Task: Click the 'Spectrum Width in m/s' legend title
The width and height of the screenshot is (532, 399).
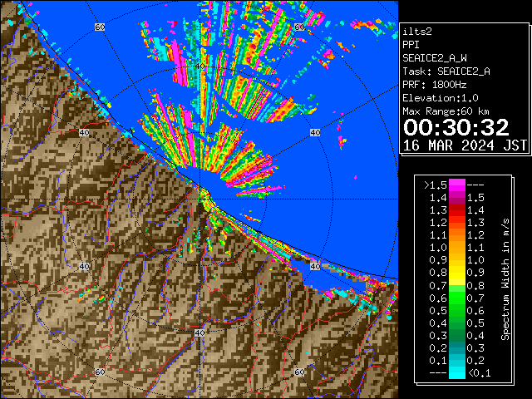Action: click(x=505, y=279)
